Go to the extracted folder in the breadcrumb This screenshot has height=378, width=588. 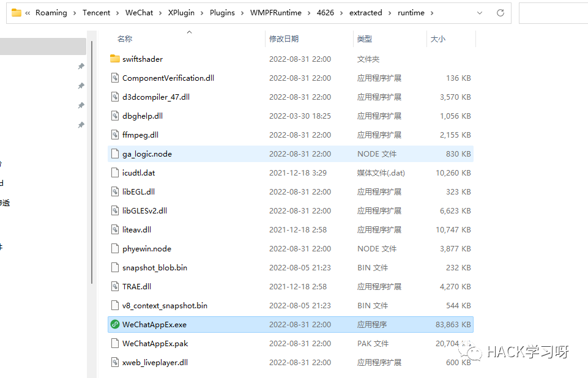pyautogui.click(x=366, y=13)
